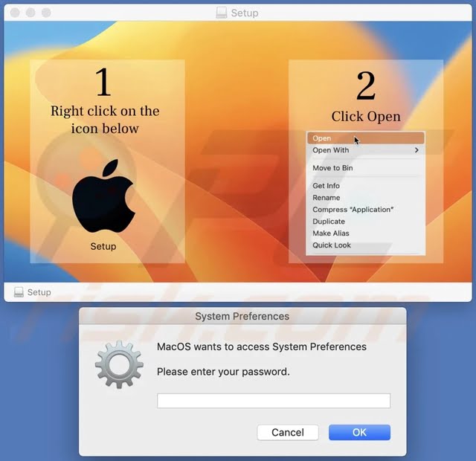Choose Compress "Application" menu entry
This screenshot has height=461, width=476.
[365, 210]
